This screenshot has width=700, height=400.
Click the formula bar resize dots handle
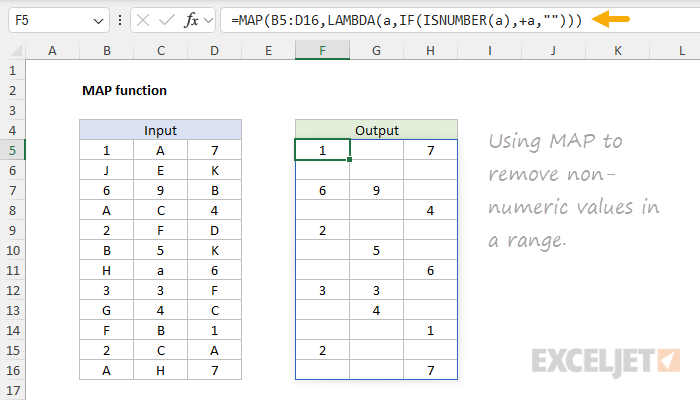[120, 20]
